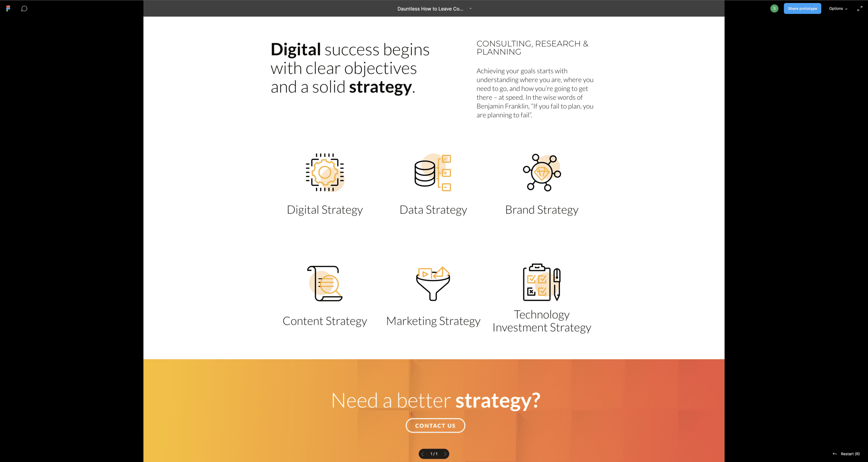868x462 pixels.
Task: Select page indicator 1/1 control
Action: 434,454
